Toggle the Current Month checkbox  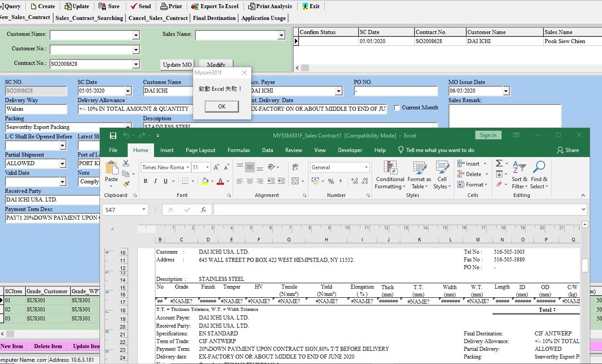coord(397,108)
